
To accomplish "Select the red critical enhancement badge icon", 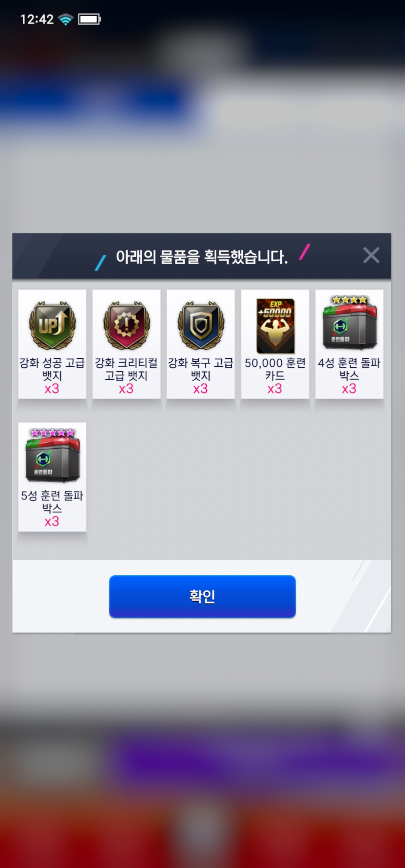I will tap(126, 325).
